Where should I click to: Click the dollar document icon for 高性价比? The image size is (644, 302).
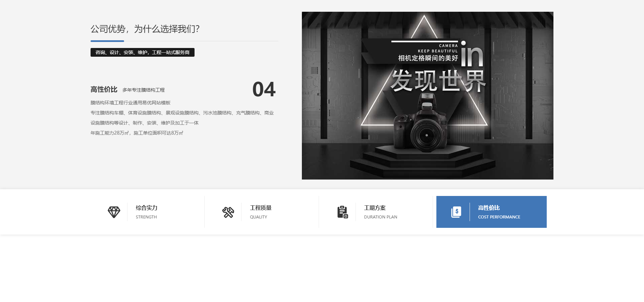click(456, 212)
